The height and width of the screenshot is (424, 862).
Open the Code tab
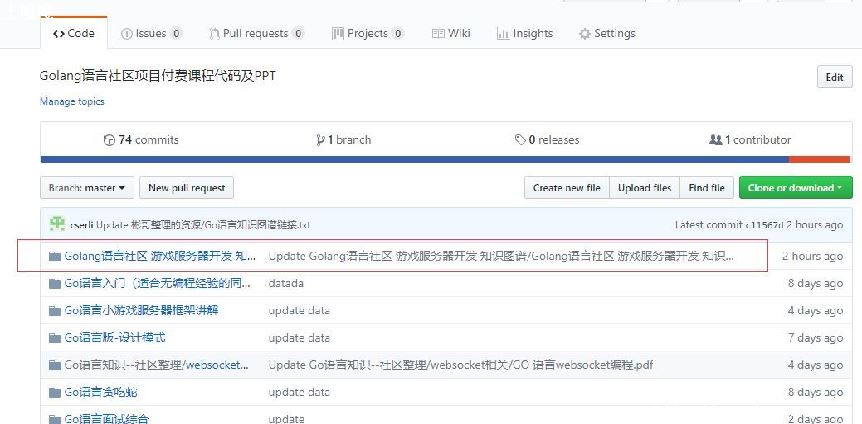tap(74, 34)
